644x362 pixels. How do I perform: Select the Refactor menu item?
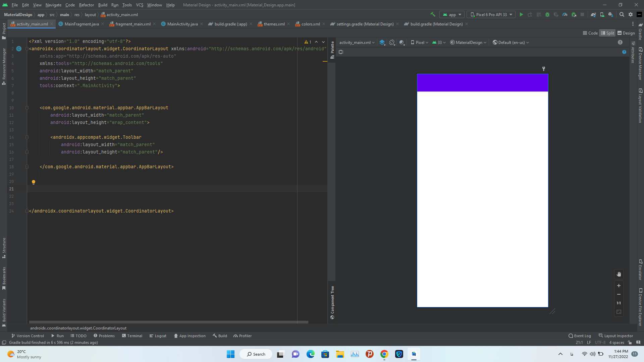(87, 5)
